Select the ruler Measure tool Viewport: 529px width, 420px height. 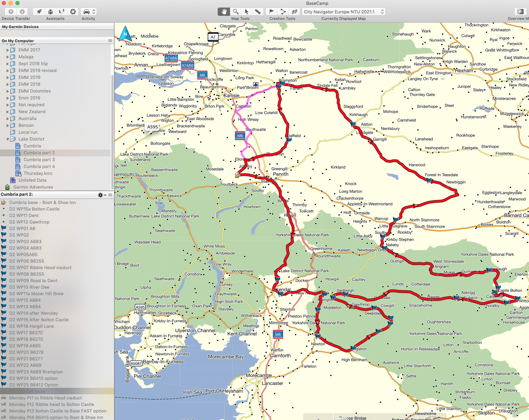tap(258, 12)
